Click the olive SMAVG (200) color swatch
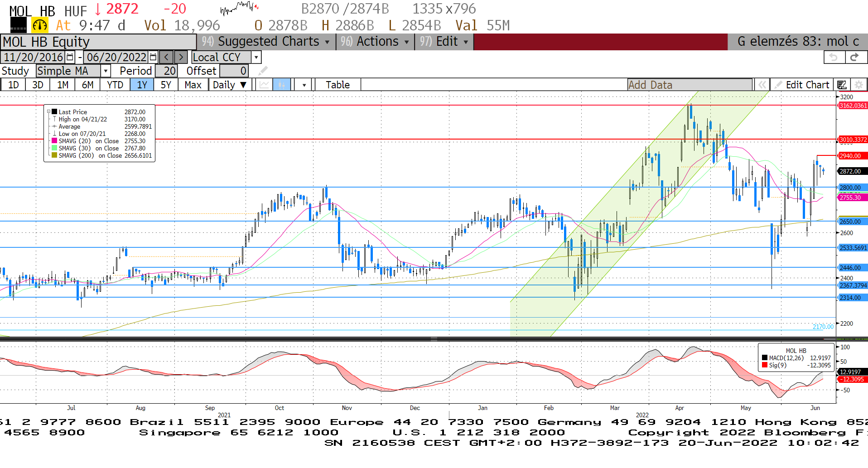 [x=54, y=155]
